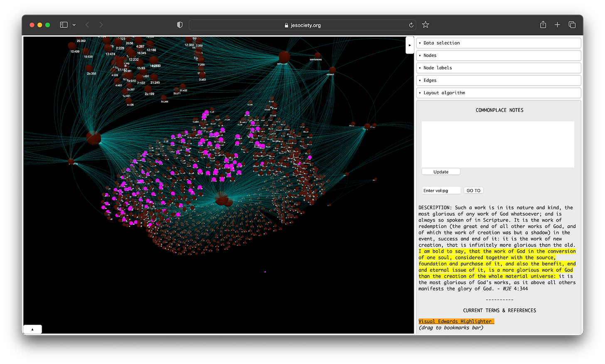Click the highlighted passage about conversion of one soul
This screenshot has width=605, height=364.
[497, 263]
